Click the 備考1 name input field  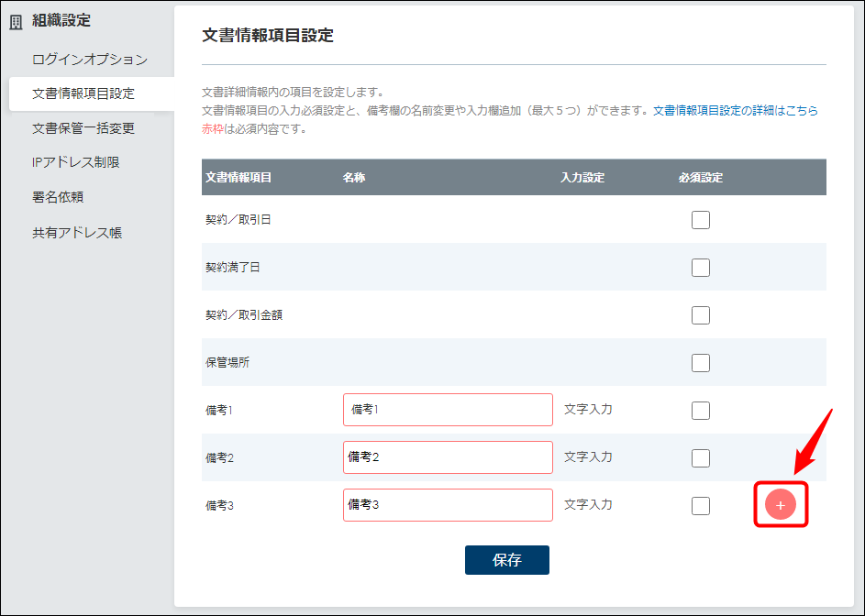[448, 410]
